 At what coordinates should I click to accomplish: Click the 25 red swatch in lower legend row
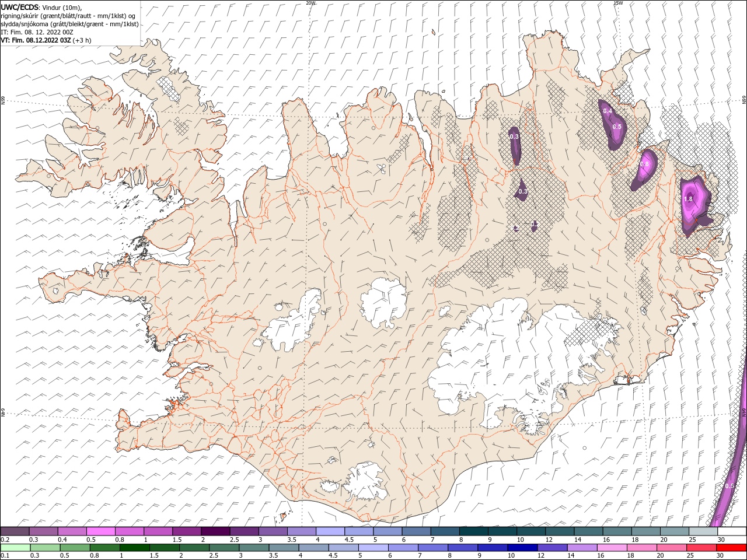[701, 547]
